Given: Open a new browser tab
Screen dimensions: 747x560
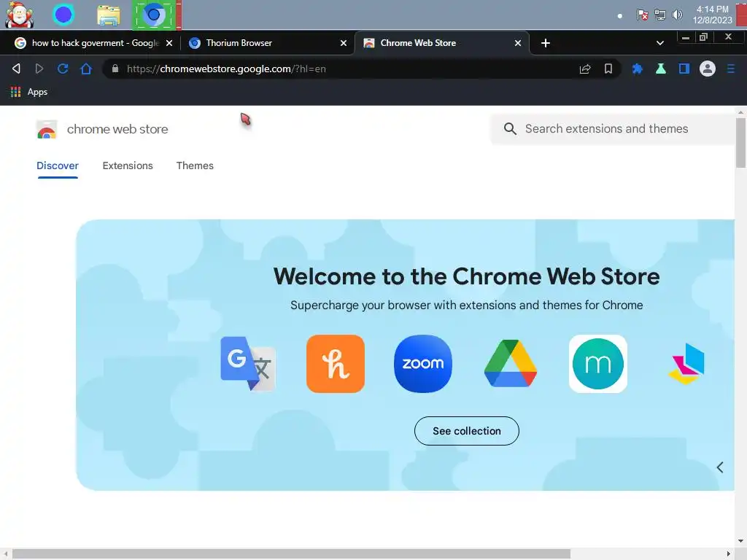Looking at the screenshot, I should (x=546, y=43).
